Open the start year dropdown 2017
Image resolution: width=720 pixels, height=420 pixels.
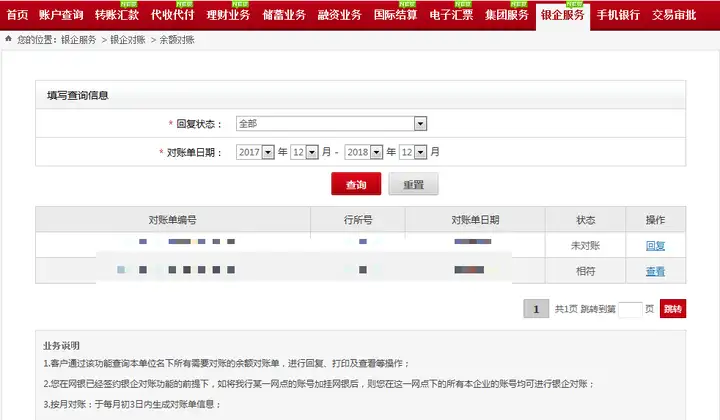point(255,152)
